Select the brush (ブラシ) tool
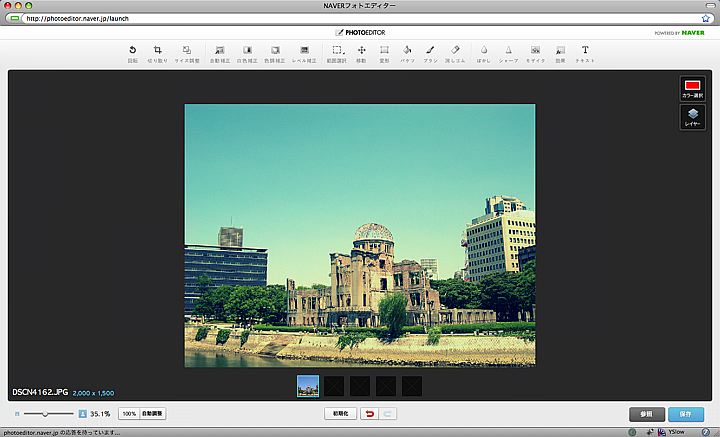The image size is (720, 437). tap(430, 52)
